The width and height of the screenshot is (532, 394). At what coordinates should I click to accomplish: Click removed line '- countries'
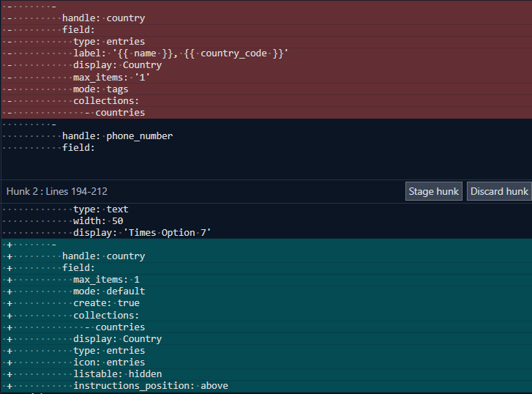266,113
